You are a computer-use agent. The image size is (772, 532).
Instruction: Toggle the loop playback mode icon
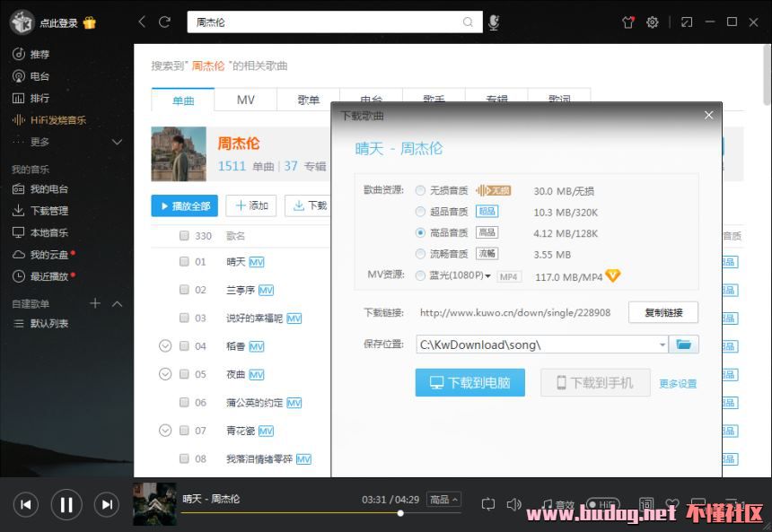(x=488, y=504)
